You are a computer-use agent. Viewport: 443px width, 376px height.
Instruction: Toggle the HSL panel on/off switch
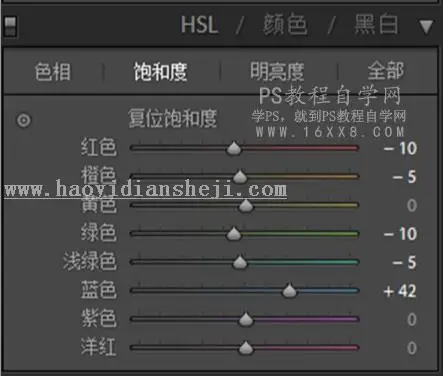tap(10, 26)
